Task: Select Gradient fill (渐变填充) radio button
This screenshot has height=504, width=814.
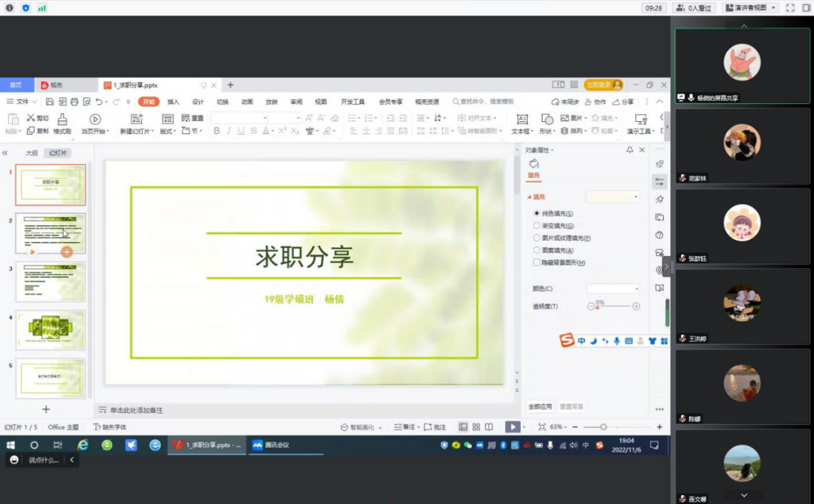Action: pos(537,226)
